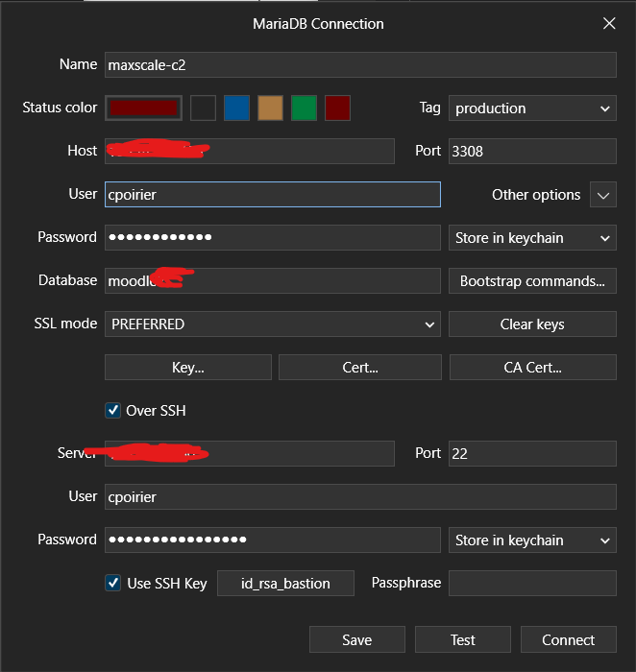Screen dimensions: 636x672
Task: Choose SSL Cert... file button
Action: point(360,368)
